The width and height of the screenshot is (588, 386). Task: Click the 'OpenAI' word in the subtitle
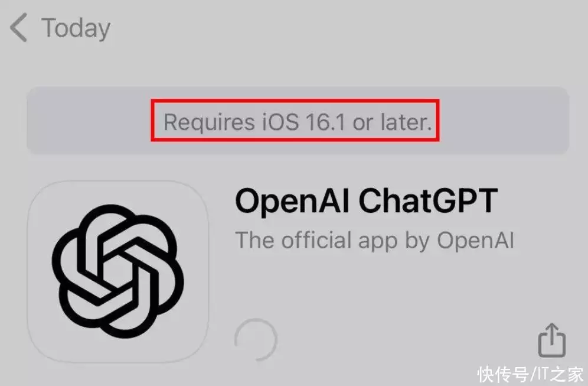point(475,241)
